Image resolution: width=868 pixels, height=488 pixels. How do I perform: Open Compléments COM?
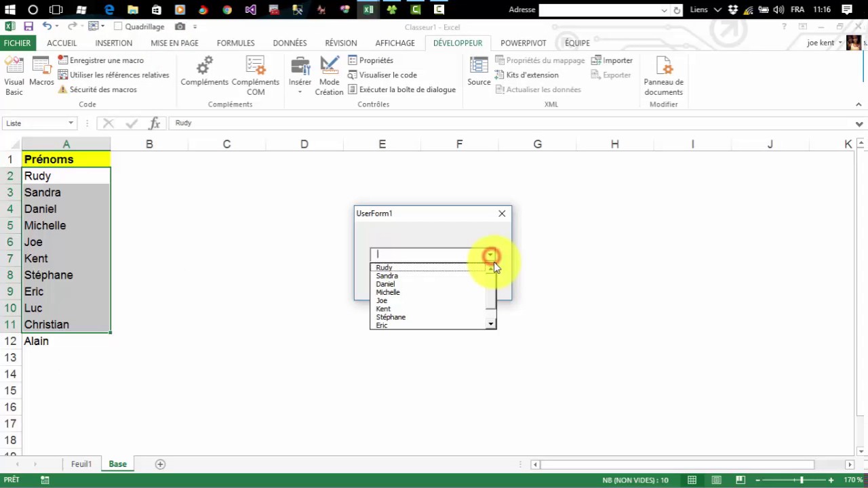pos(256,76)
